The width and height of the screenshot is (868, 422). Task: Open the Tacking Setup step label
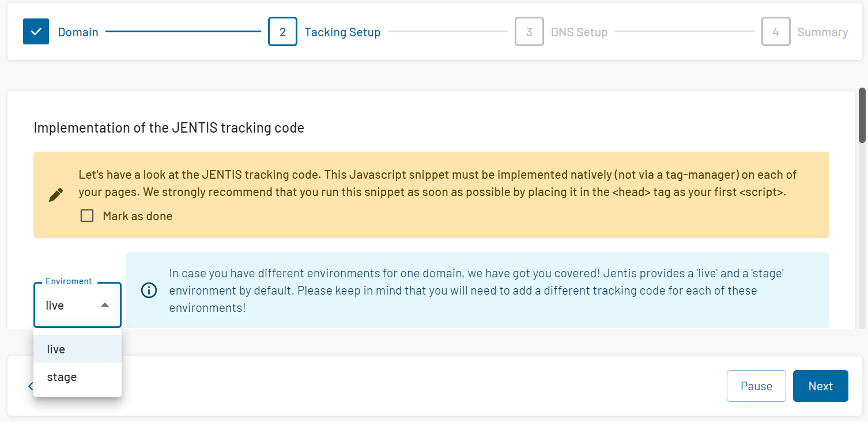tap(342, 32)
